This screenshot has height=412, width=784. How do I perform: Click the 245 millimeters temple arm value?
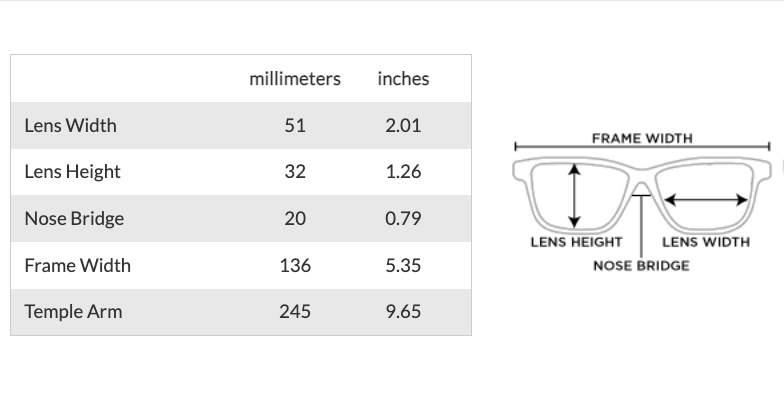tap(295, 311)
